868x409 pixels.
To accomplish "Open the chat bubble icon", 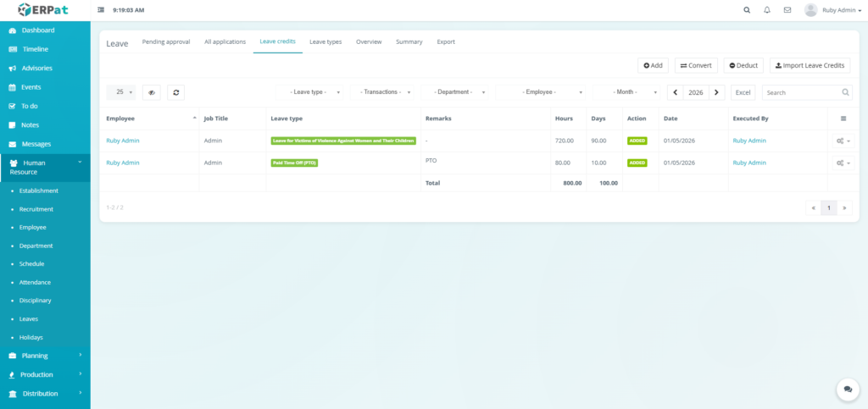I will tap(847, 389).
